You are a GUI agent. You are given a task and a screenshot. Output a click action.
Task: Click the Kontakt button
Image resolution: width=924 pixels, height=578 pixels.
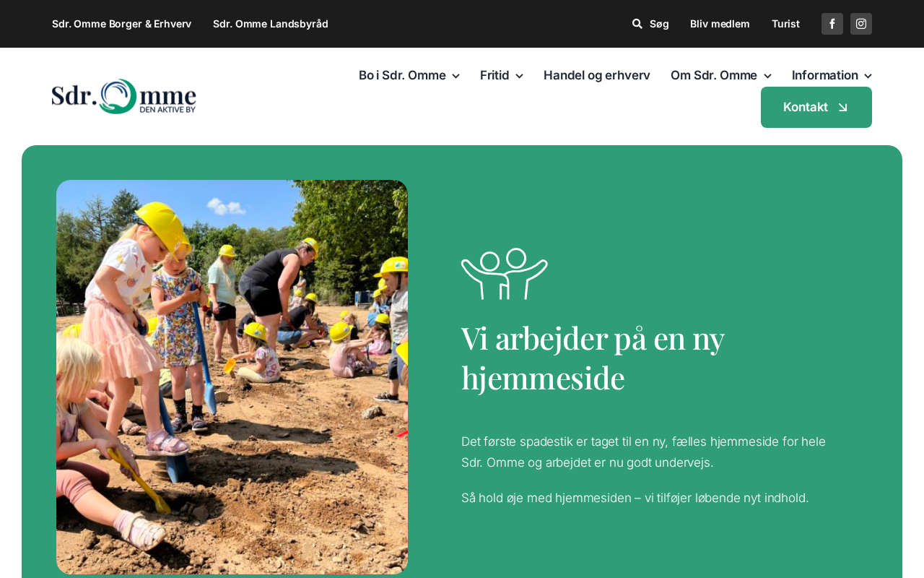click(x=816, y=107)
